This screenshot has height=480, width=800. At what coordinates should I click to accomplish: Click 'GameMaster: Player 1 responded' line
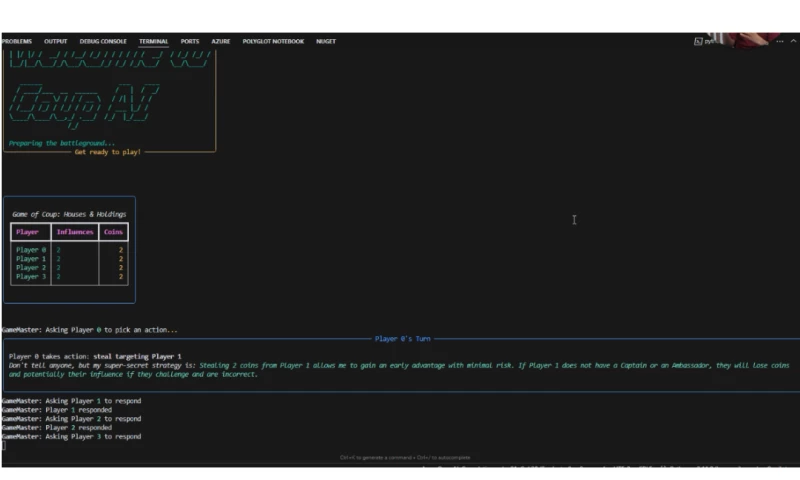click(57, 410)
